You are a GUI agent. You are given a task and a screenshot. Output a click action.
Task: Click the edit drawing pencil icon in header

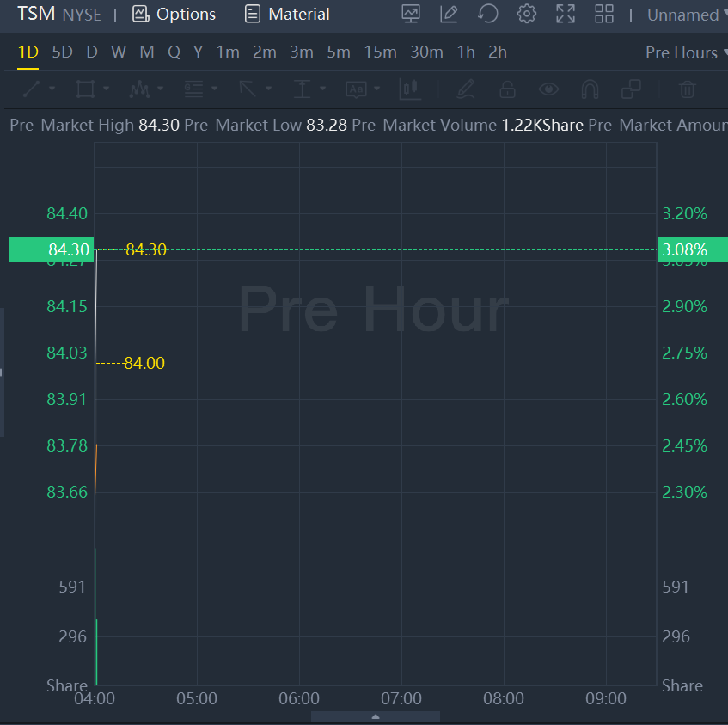coord(449,14)
